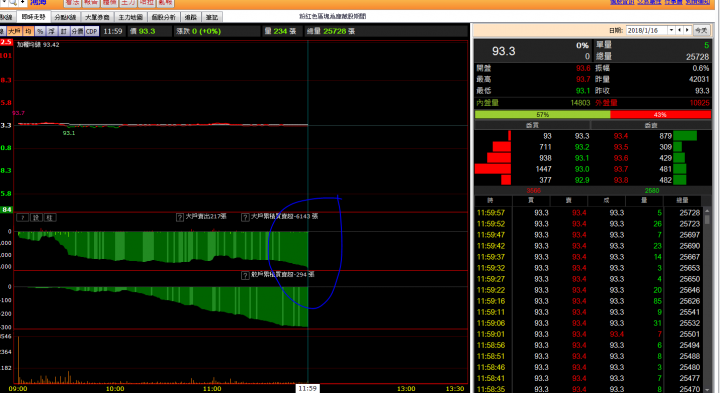Toggle the CDP indicator button
The width and height of the screenshot is (720, 393).
click(91, 31)
